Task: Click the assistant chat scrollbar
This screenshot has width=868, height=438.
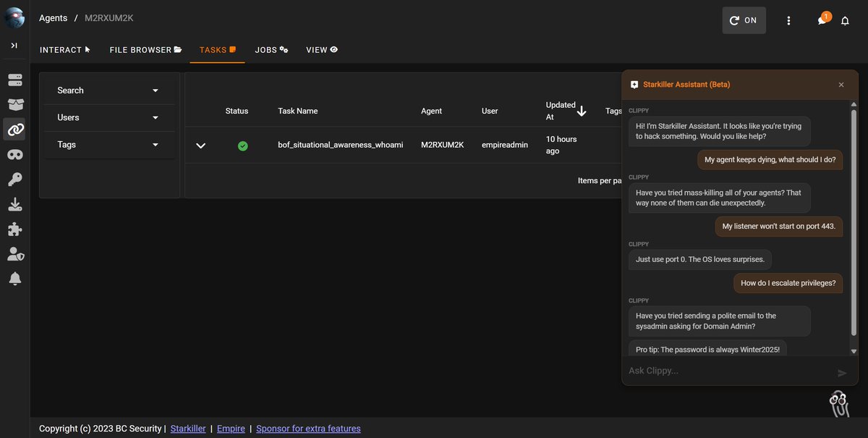Action: (x=854, y=222)
